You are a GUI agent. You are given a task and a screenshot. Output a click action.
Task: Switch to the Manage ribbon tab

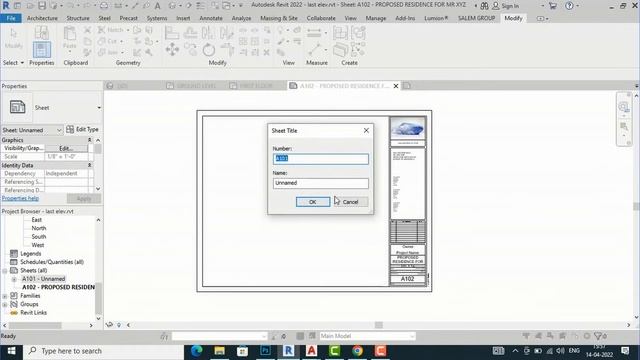click(x=376, y=18)
